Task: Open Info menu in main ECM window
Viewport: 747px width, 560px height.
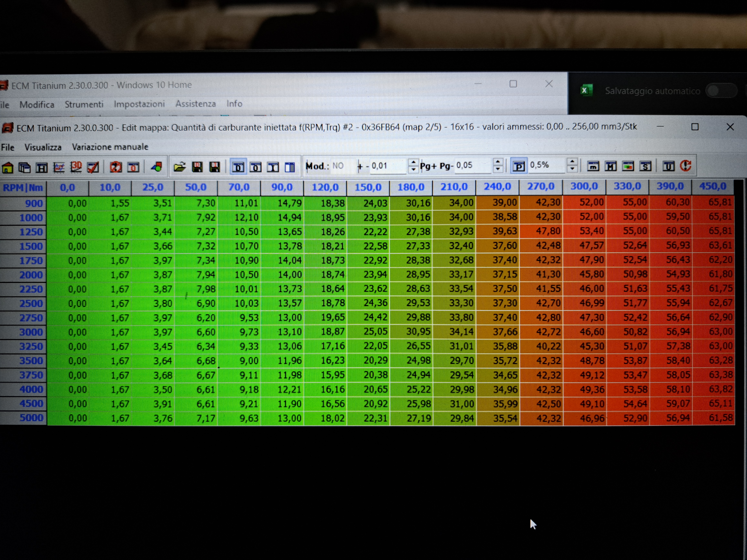Action: pos(234,103)
